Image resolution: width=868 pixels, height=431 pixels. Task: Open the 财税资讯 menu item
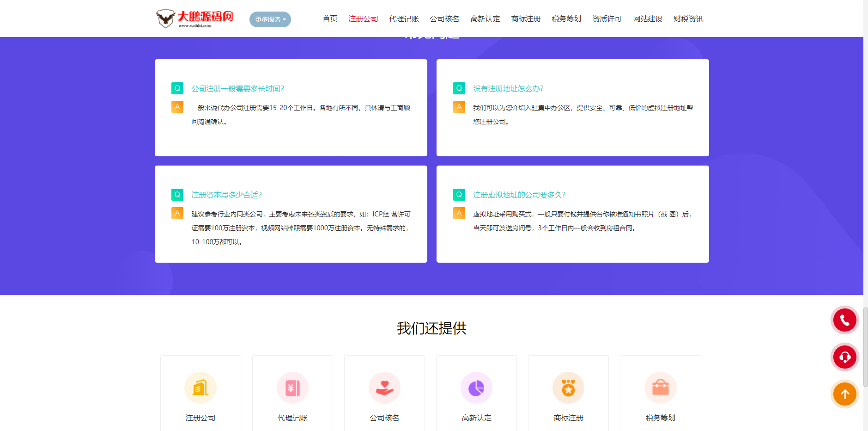[688, 19]
